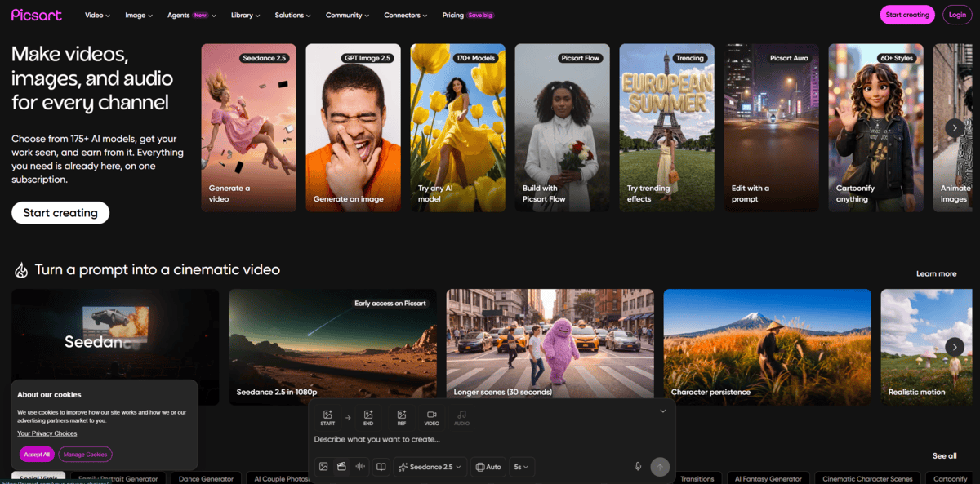
Task: Add a VIDEO reference clip
Action: tap(432, 418)
